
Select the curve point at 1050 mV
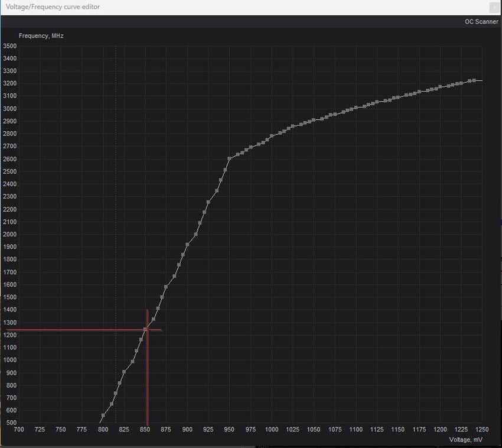pyautogui.click(x=314, y=120)
